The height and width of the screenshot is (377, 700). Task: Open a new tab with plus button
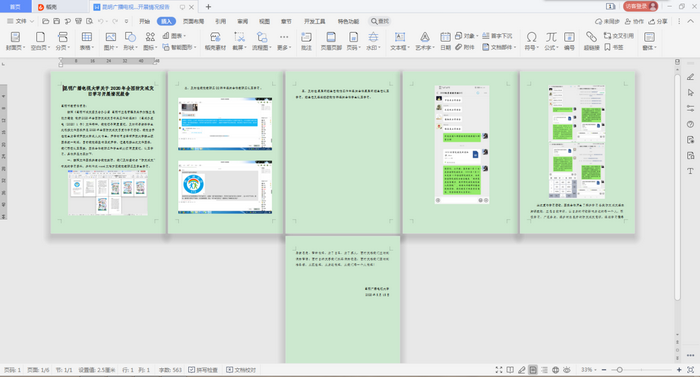tap(208, 7)
